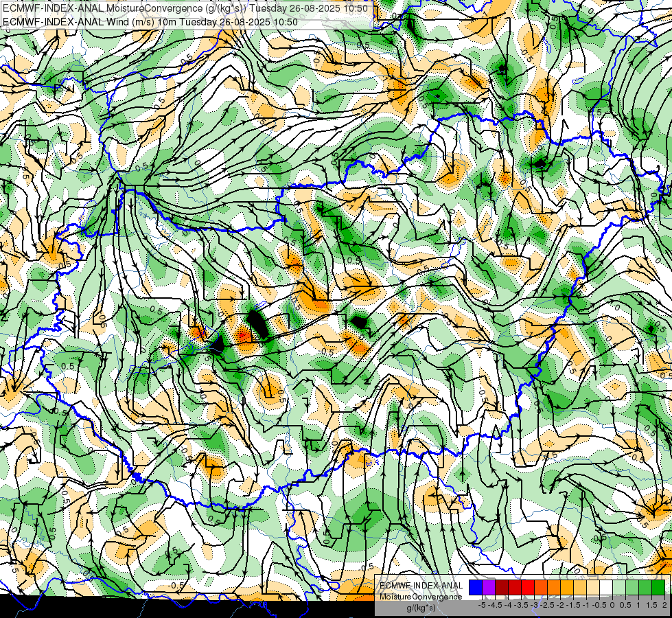Screen dimensions: 672x618
Task: Click the -5 tick label on legend
Action: (482, 605)
